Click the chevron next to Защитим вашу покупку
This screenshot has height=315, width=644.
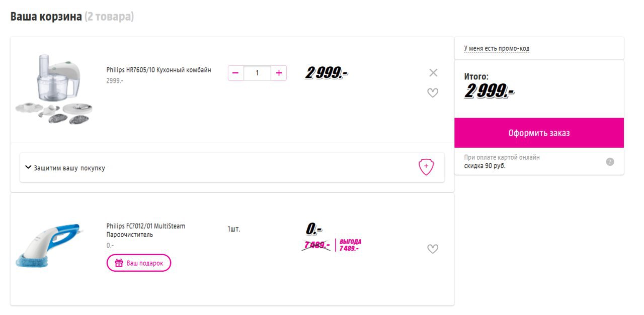click(28, 167)
